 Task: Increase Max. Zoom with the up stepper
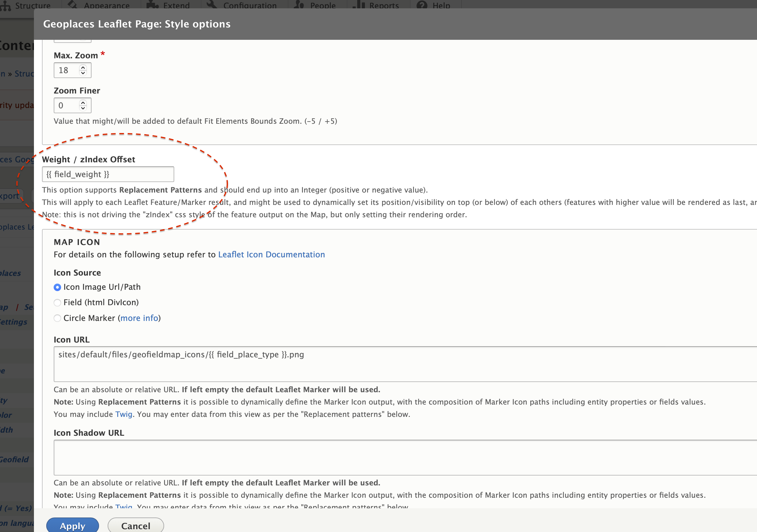click(x=83, y=67)
